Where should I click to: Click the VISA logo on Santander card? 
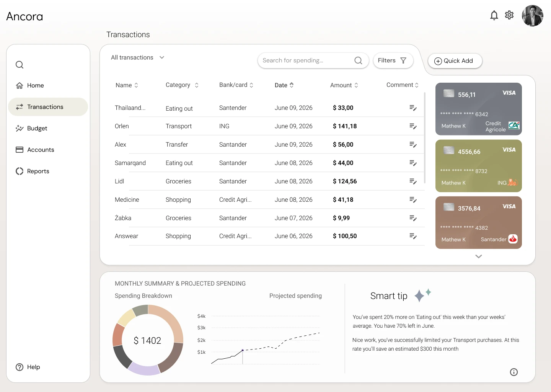509,206
